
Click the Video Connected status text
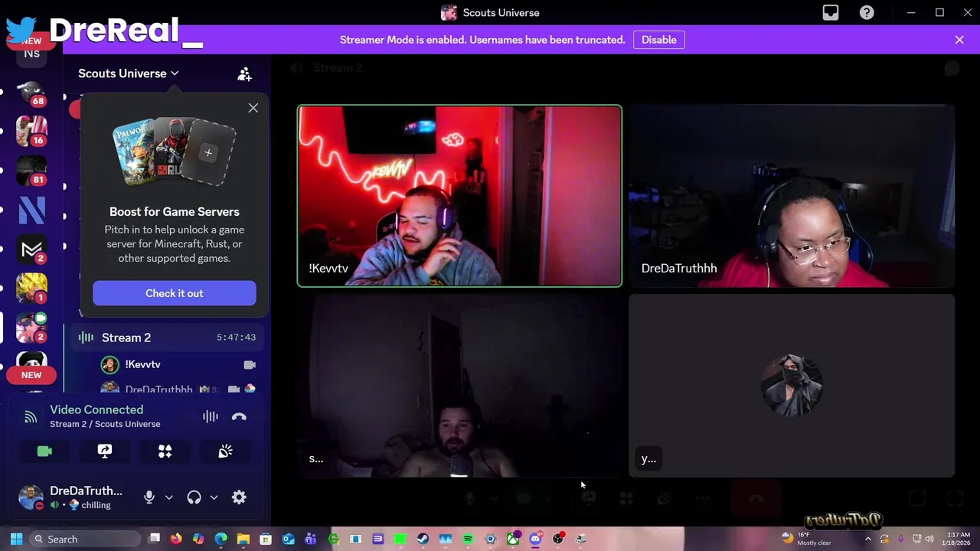pos(96,409)
